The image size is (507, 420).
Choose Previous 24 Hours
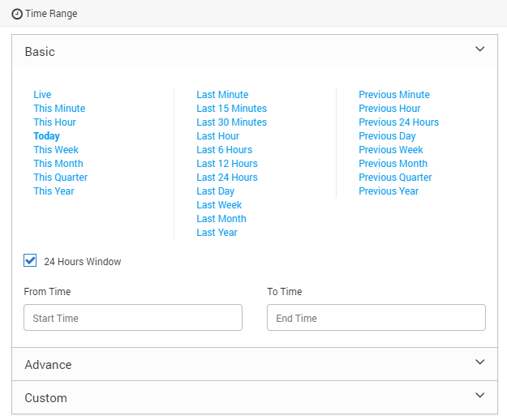(398, 122)
